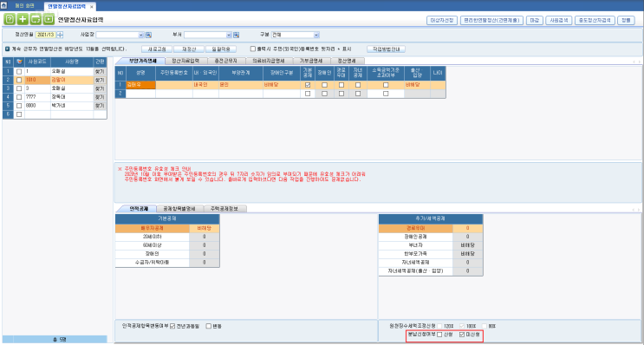
Task: Click the 편리한연말정산(간편제출) button
Action: point(491,20)
